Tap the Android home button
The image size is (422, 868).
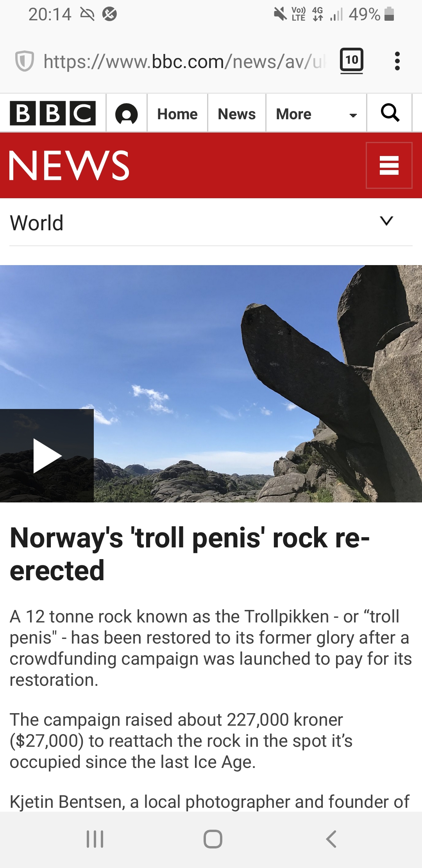pos(213,839)
